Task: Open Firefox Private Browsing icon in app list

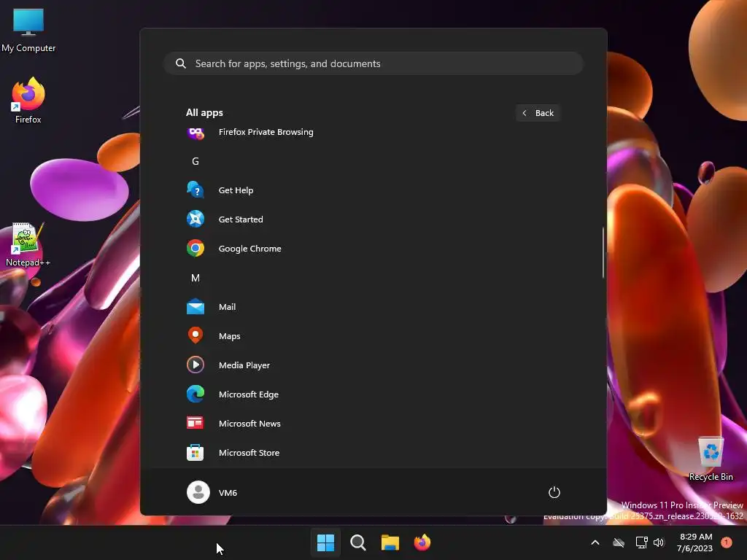Action: pos(196,133)
